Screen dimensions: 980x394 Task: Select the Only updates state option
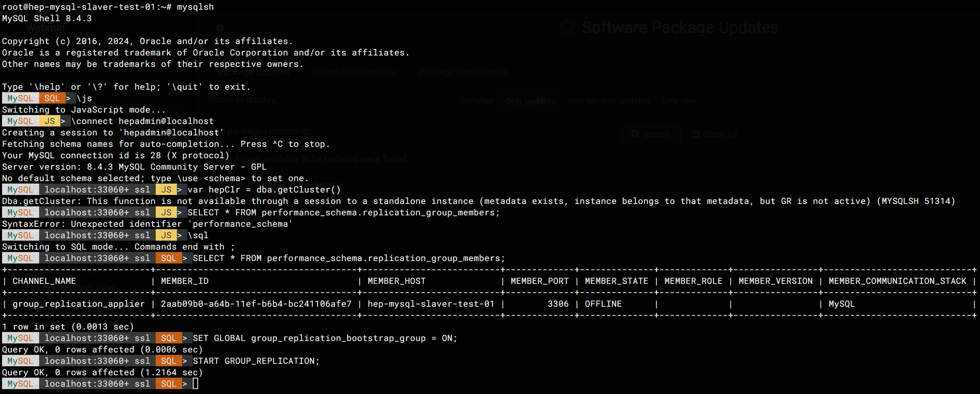pos(530,101)
